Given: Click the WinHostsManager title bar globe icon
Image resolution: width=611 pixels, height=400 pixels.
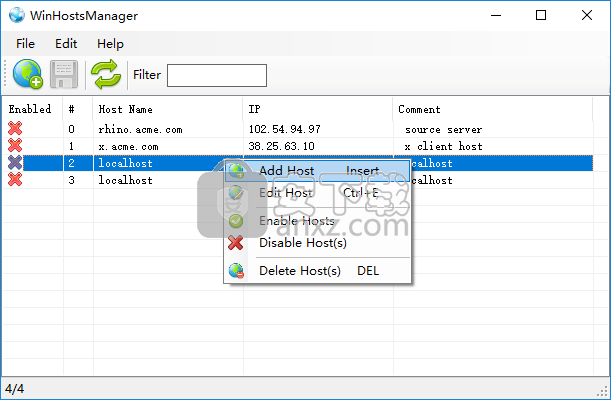Looking at the screenshot, I should point(17,15).
